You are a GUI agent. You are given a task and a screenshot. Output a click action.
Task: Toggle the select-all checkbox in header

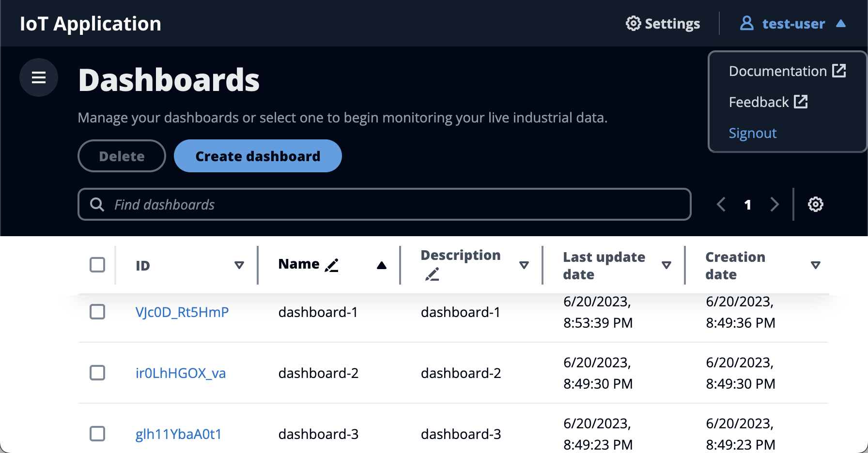click(97, 265)
